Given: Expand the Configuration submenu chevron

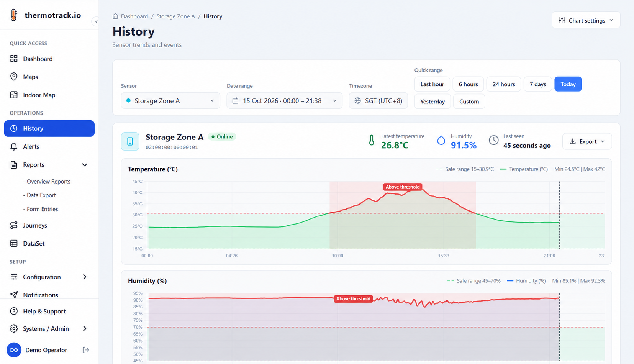Looking at the screenshot, I should (85, 277).
